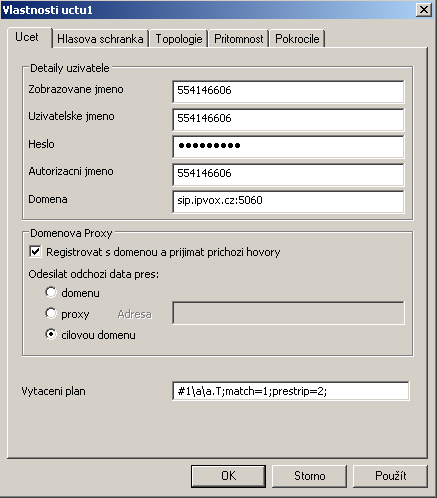Uncheck Registrovat s domenou a prijimat prichozi hovory
The height and width of the screenshot is (498, 437).
pos(35,252)
